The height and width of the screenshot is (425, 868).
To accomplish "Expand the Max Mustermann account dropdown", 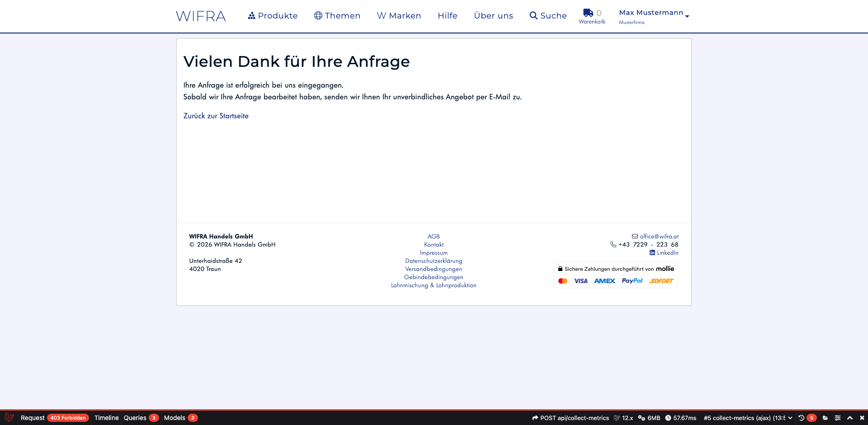I will [x=654, y=16].
